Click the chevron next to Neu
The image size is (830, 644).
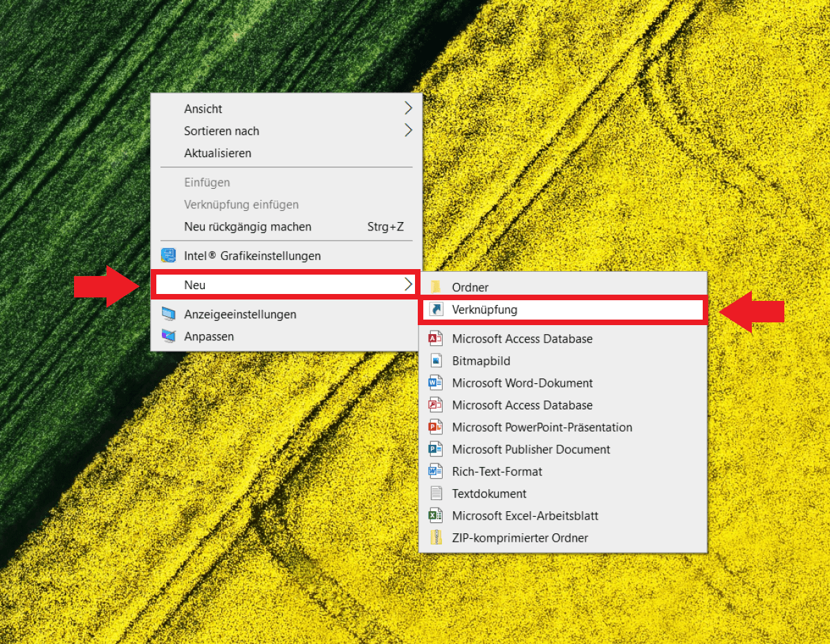(408, 284)
